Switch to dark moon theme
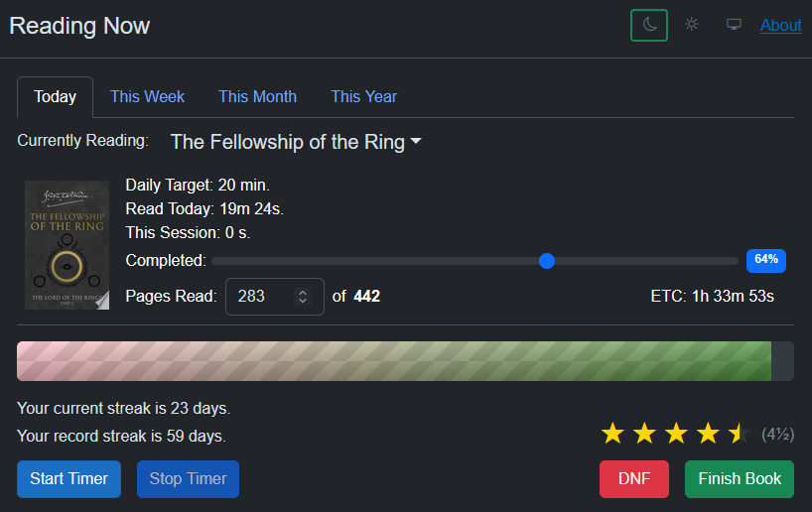Image resolution: width=812 pixels, height=512 pixels. (x=649, y=25)
